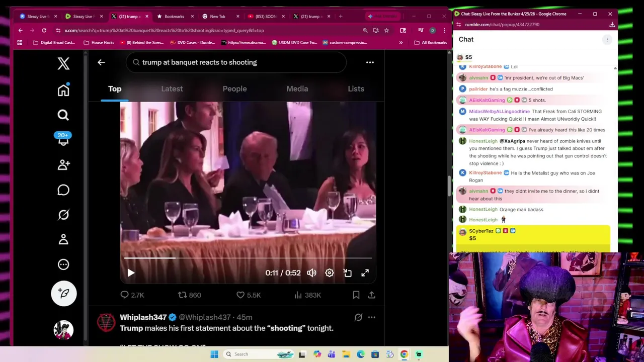Open the Follow people icon in sidebar

click(63, 165)
